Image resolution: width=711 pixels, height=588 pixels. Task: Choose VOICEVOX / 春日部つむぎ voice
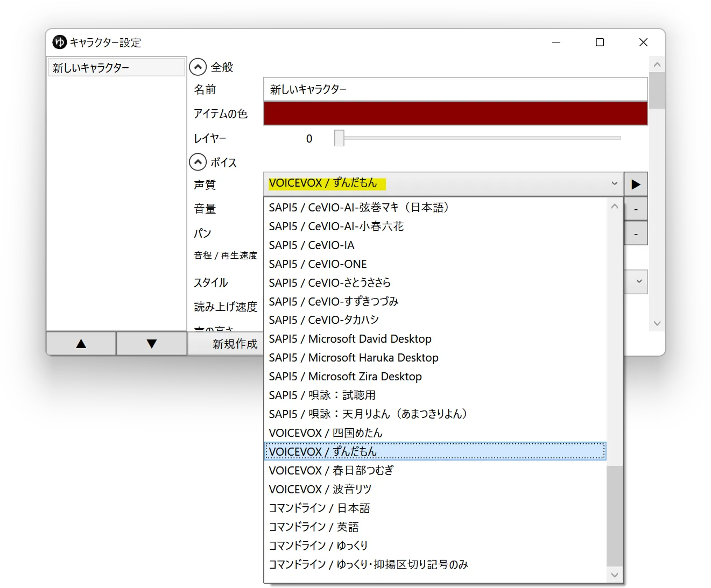[x=435, y=471]
